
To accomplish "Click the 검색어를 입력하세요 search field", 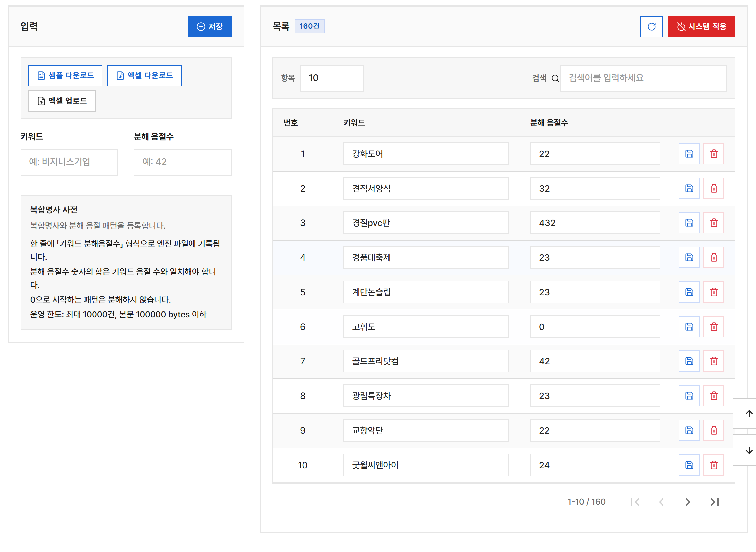I will point(643,78).
